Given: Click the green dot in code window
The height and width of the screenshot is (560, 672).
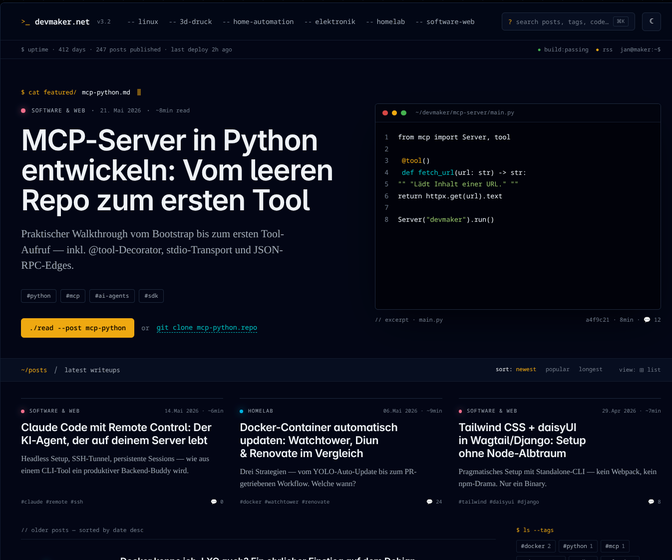Looking at the screenshot, I should [403, 113].
